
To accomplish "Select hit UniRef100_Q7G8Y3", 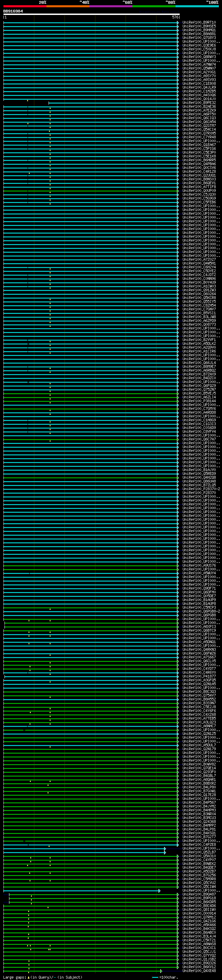I will 199,38.
